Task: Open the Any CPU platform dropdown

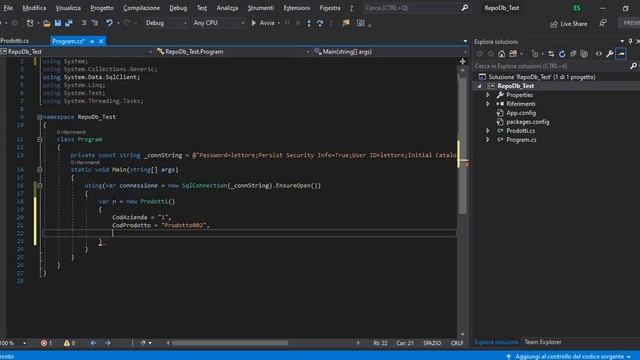Action: pyautogui.click(x=218, y=23)
